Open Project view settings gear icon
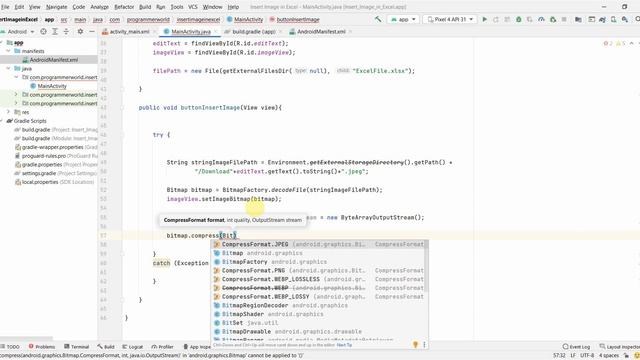This screenshot has height=360, width=640. click(x=80, y=31)
